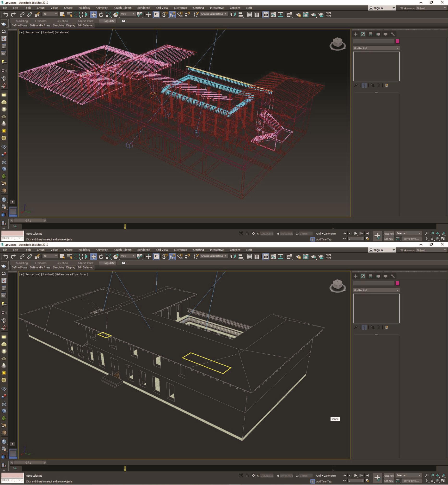Open the selection filter All dropdown in the top toolbar
The image size is (448, 485).
[50, 14]
